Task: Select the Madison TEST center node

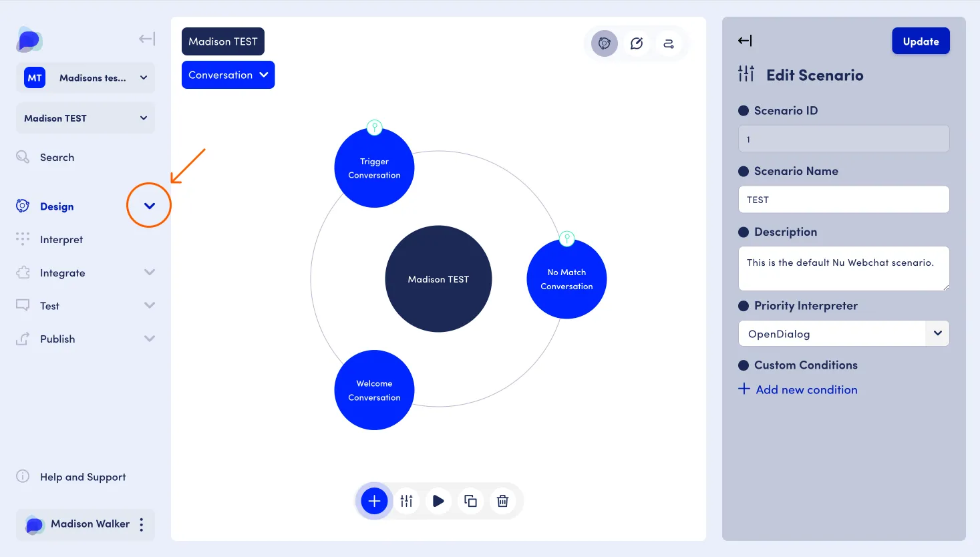Action: 438,279
